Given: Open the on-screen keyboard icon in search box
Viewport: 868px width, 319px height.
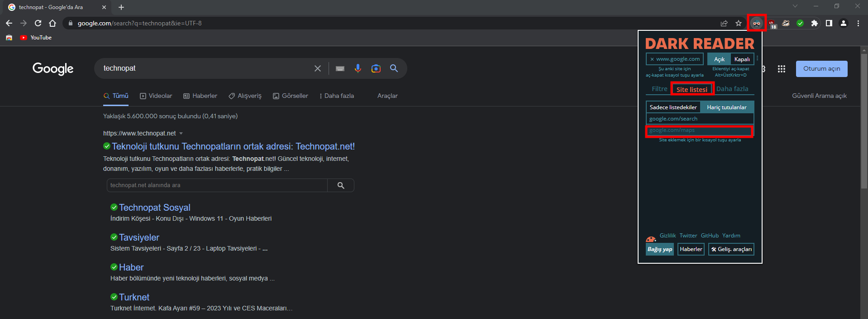Looking at the screenshot, I should (340, 68).
